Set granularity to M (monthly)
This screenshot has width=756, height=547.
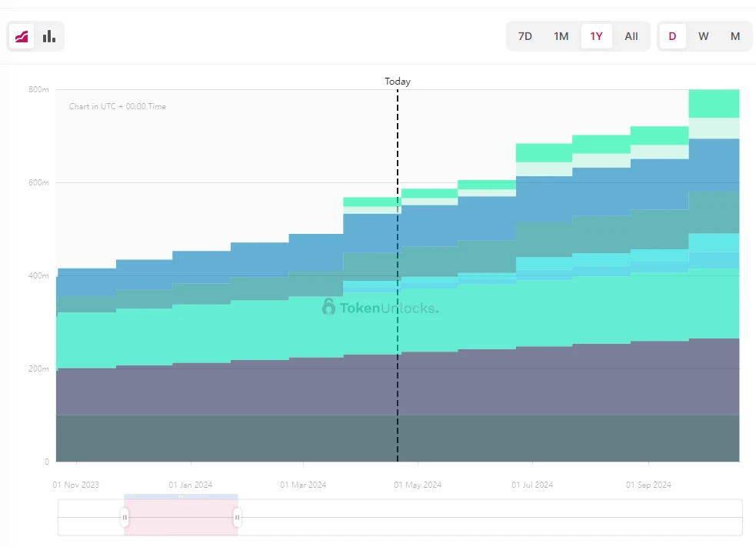click(735, 36)
